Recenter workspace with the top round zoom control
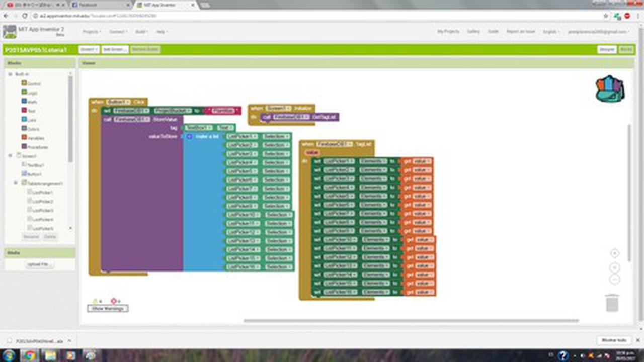 (614, 253)
